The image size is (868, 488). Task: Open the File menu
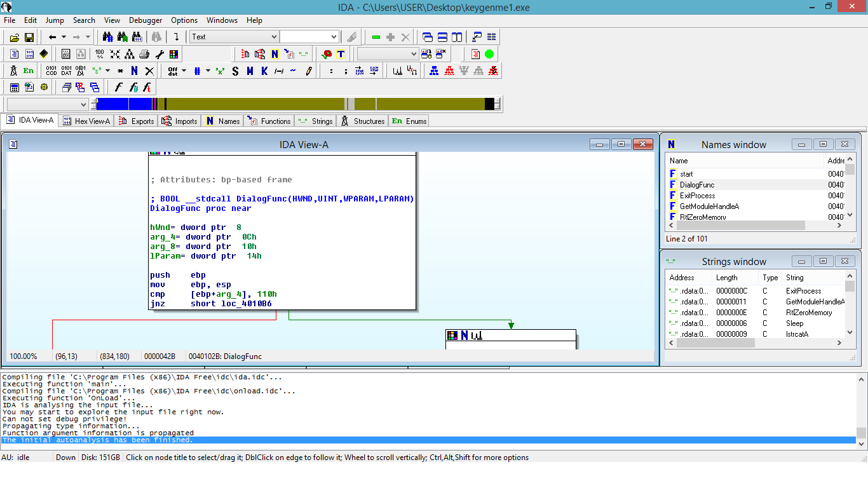coord(10,20)
